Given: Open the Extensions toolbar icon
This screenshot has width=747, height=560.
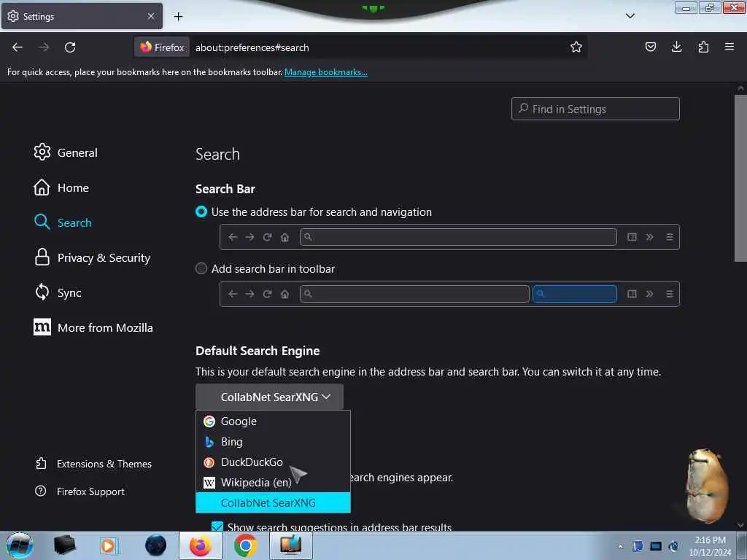Looking at the screenshot, I should tap(703, 47).
